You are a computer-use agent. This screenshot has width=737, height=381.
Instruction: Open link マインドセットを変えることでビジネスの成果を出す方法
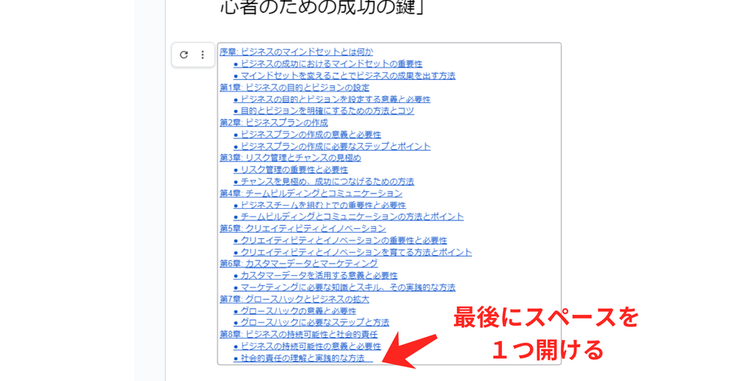click(x=348, y=75)
